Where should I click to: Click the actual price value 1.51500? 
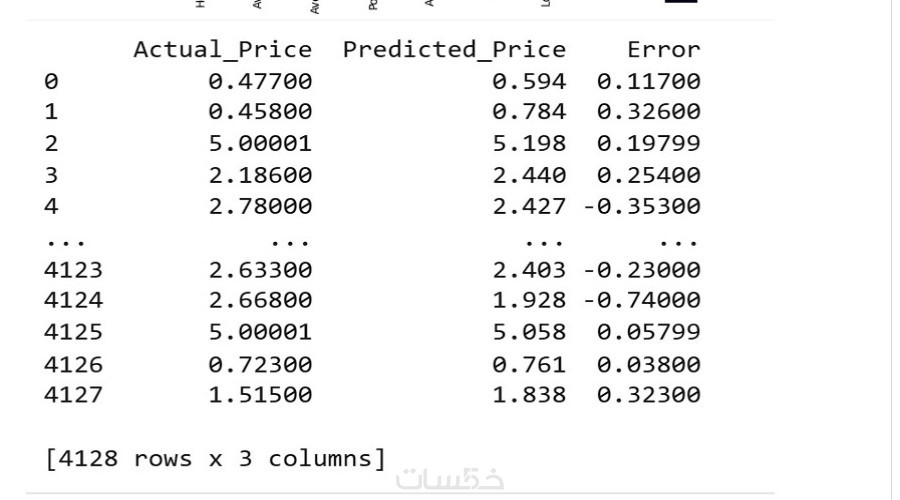(260, 395)
